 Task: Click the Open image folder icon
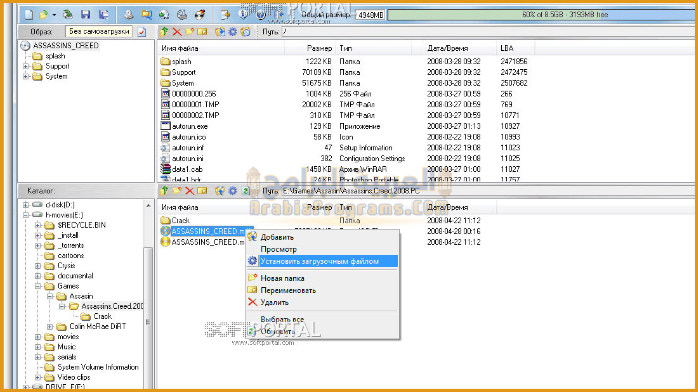point(43,15)
